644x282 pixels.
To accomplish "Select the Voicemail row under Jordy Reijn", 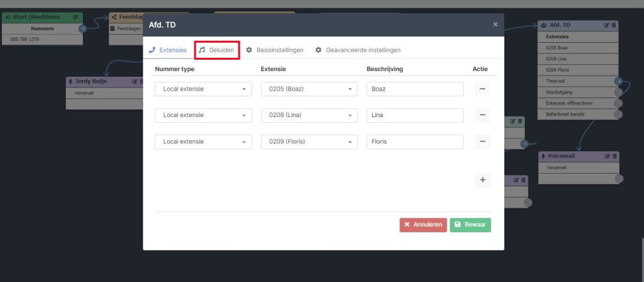I will point(105,93).
